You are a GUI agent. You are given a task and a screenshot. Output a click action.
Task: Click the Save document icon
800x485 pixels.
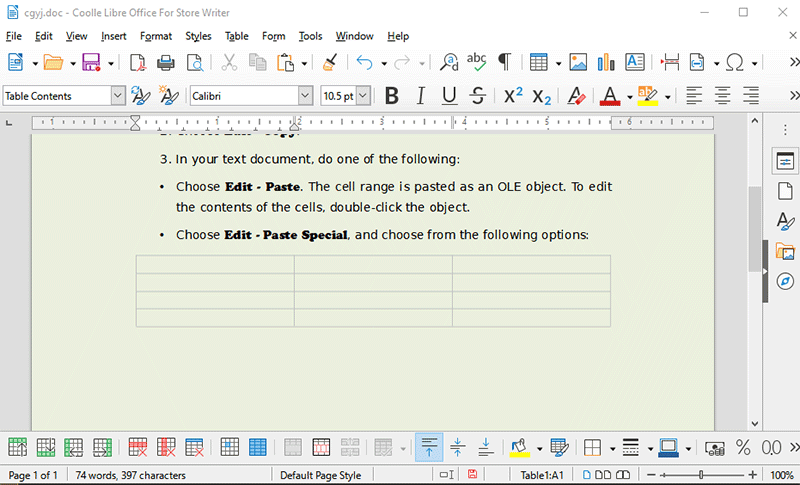click(90, 62)
